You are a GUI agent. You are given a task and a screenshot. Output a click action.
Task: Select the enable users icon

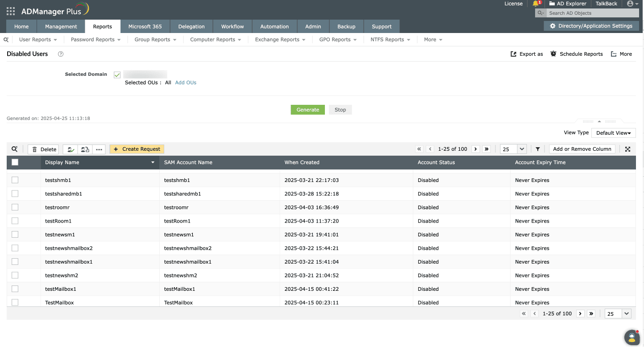(x=70, y=149)
